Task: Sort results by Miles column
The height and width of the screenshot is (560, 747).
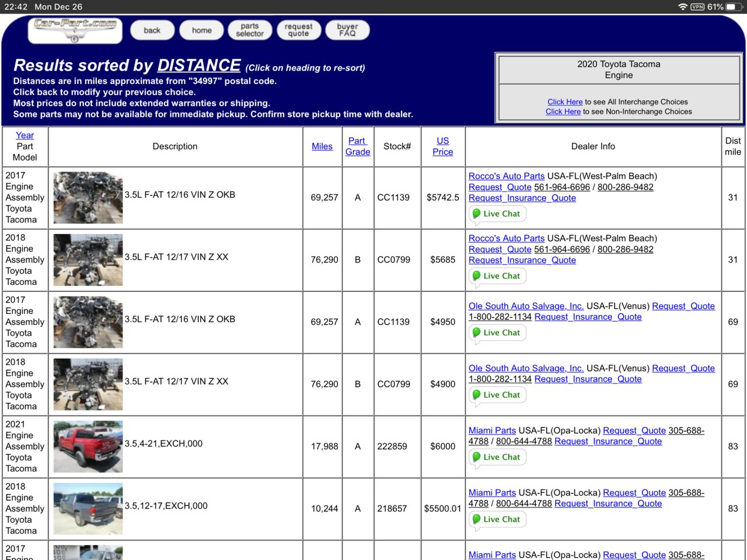Action: (322, 146)
